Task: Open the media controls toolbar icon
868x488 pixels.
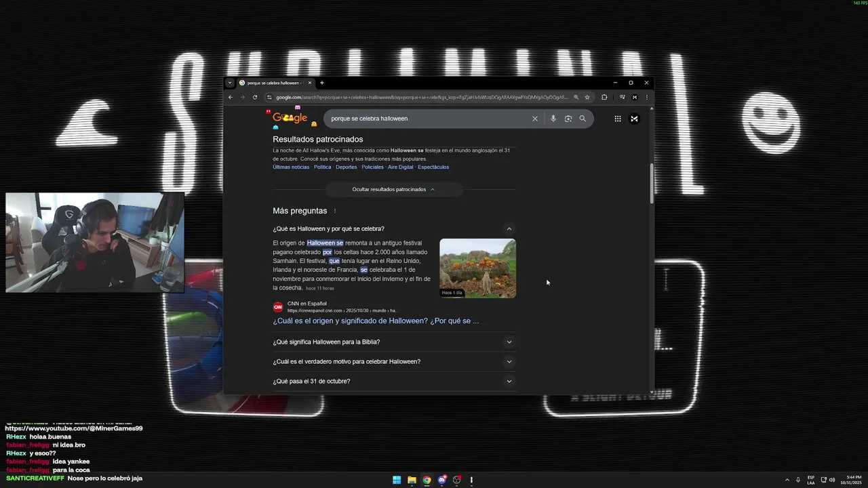Action: tap(623, 97)
